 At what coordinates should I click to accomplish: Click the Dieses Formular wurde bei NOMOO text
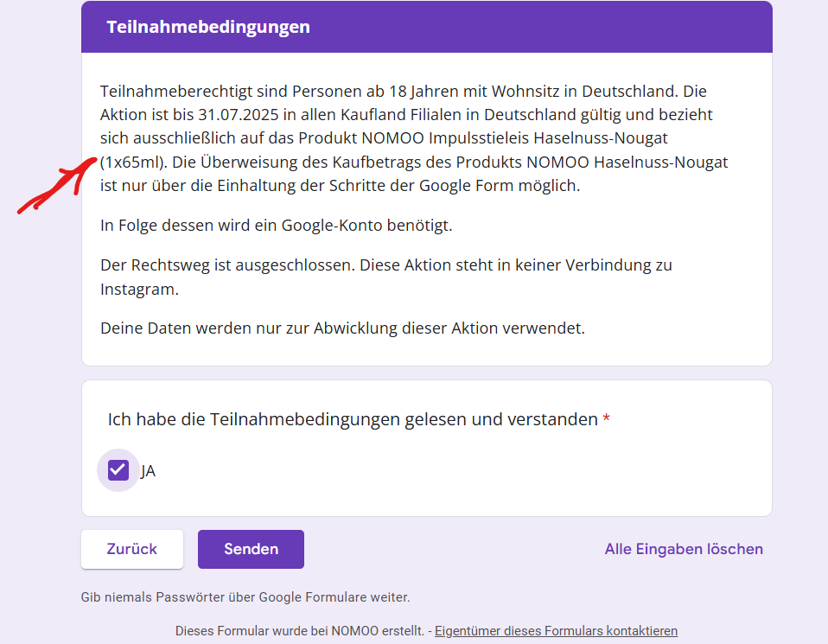300,631
